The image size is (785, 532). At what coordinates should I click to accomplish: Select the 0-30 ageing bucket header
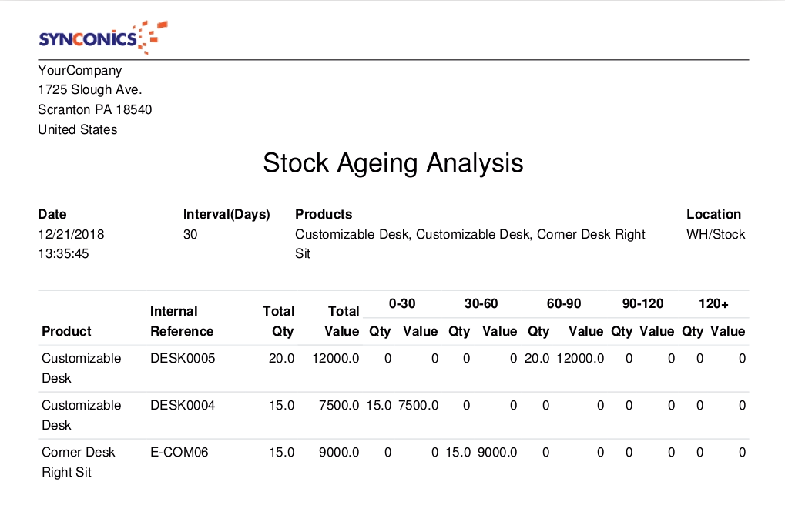point(402,304)
